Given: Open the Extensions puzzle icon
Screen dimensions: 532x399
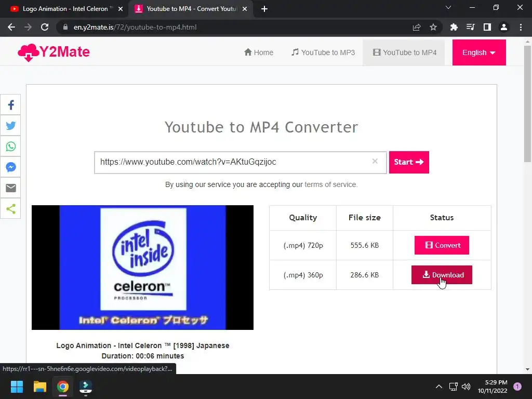Looking at the screenshot, I should click(454, 27).
